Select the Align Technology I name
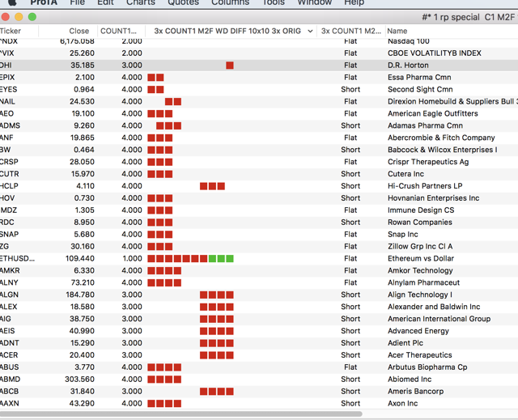Viewport: 518px width, 420px height. coord(420,295)
